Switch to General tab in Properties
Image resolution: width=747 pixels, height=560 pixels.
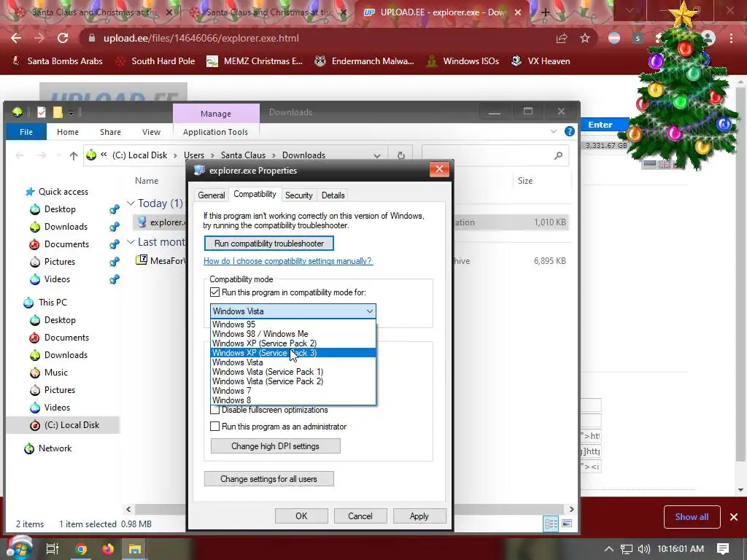[x=212, y=195]
